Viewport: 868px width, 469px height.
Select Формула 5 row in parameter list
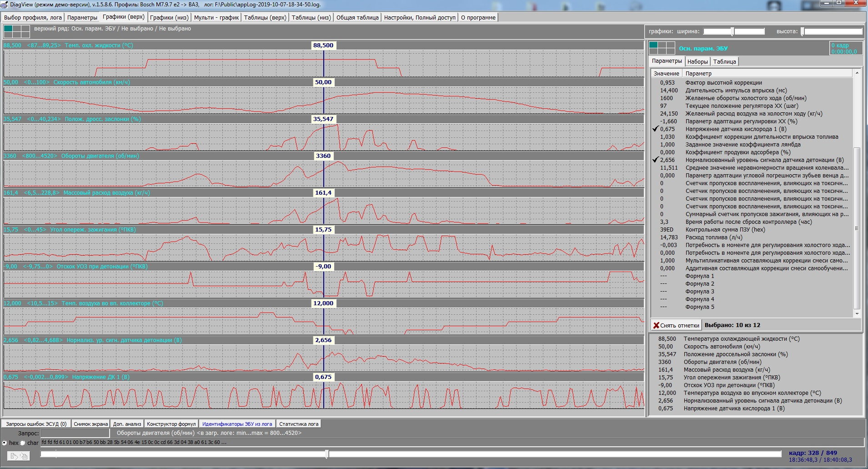751,307
